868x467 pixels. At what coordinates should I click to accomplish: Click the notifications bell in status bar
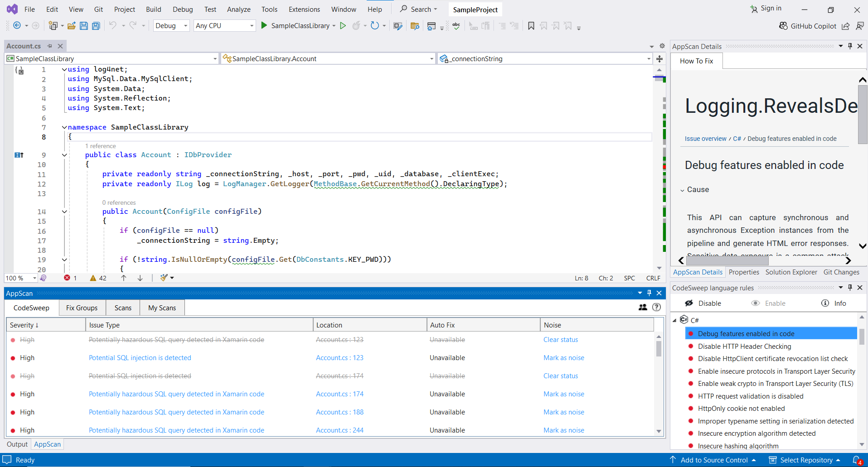[x=857, y=460]
